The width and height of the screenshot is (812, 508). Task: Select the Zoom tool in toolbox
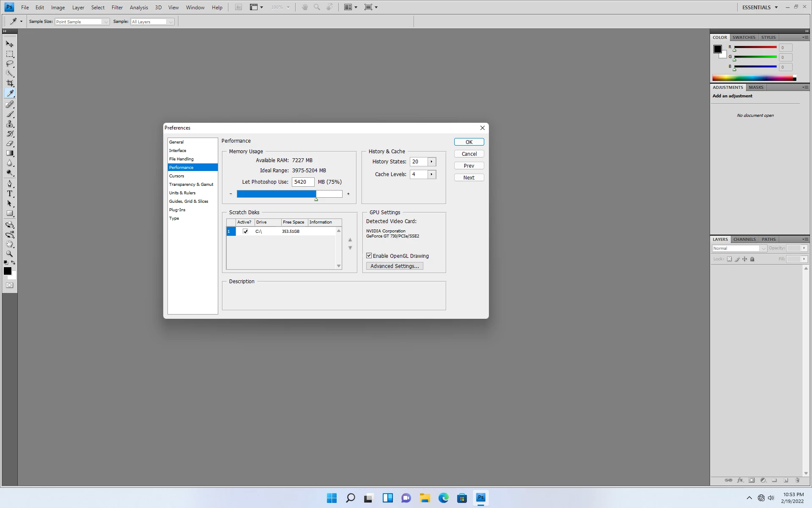[10, 254]
